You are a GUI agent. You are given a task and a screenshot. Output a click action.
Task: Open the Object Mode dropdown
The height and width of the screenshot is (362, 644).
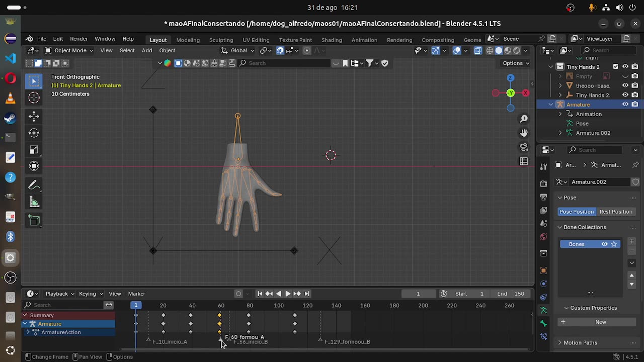click(69, 50)
